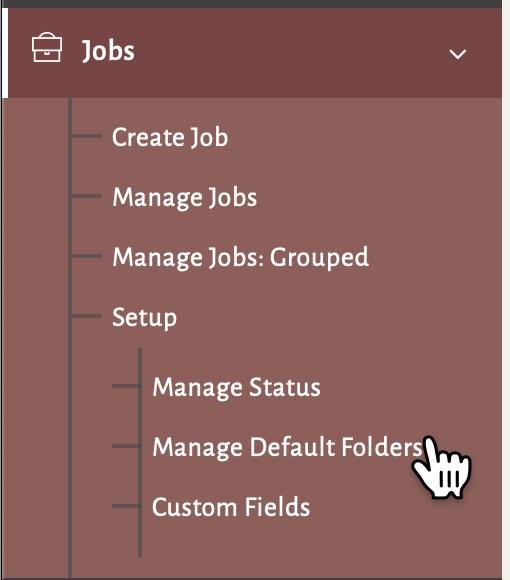Collapse the Jobs section using the chevron
The width and height of the screenshot is (510, 580).
(457, 54)
